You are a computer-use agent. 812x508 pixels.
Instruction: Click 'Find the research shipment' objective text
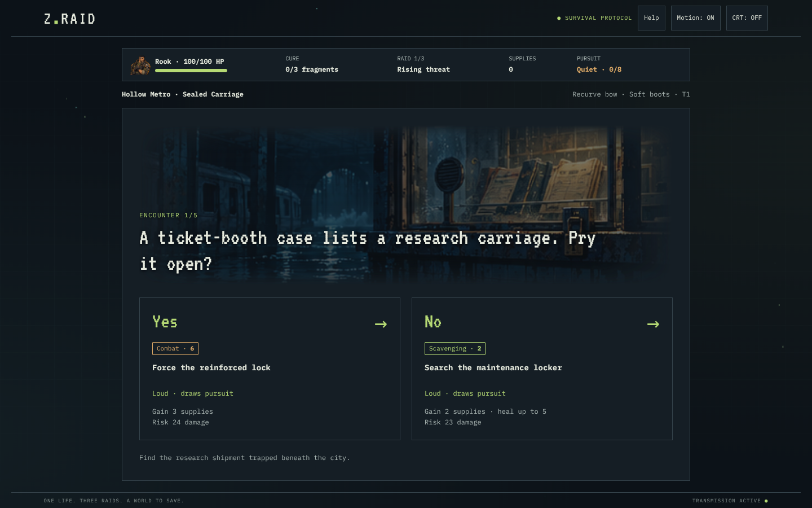[245, 458]
